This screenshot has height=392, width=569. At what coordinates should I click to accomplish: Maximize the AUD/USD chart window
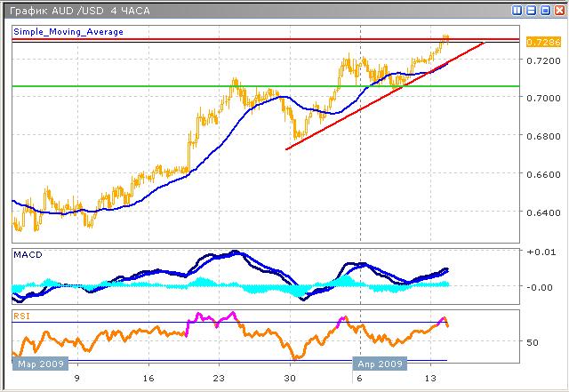(545, 9)
